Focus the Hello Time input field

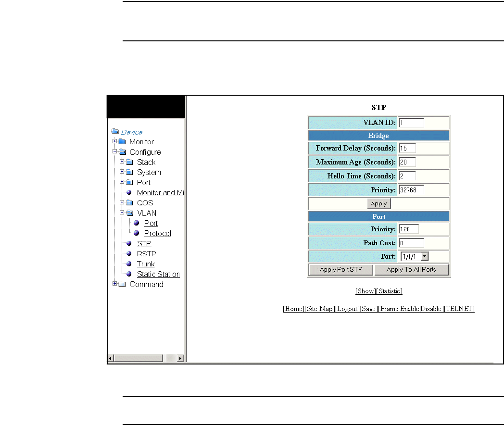(x=407, y=176)
